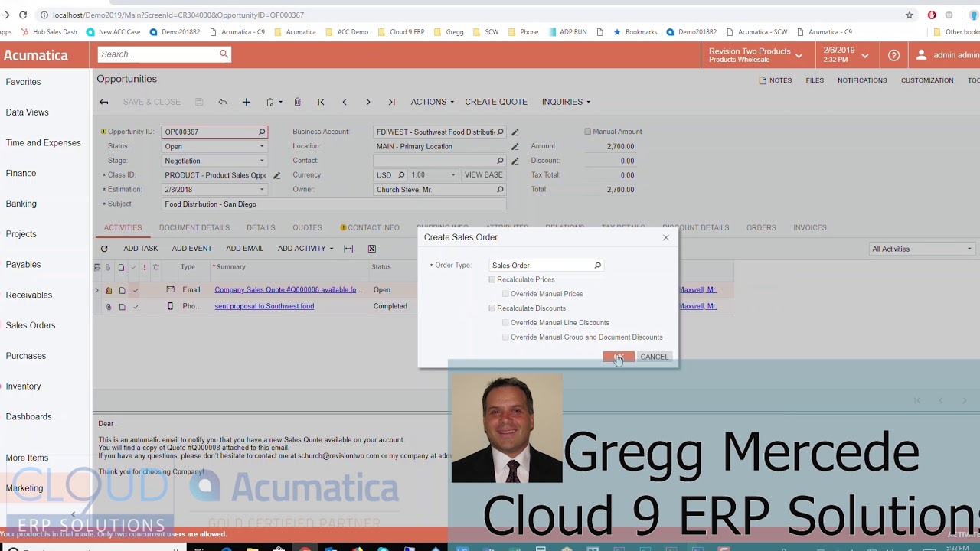Screen dimensions: 980x551
Task: Switch to Document Details tab
Action: pyautogui.click(x=194, y=227)
